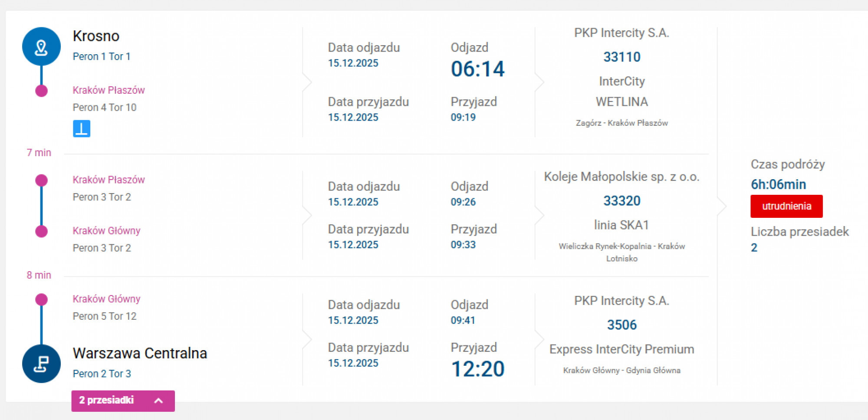Click the 12:20 arrival time
The height and width of the screenshot is (420, 868).
pos(477,369)
